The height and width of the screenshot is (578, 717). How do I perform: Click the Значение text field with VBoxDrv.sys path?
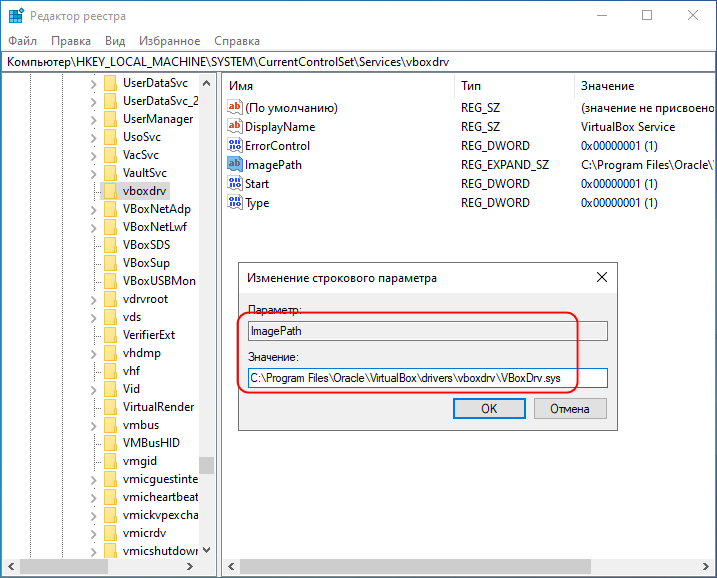428,378
